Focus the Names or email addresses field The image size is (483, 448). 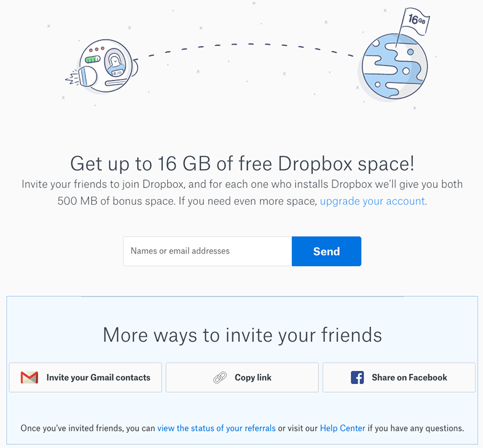[207, 251]
